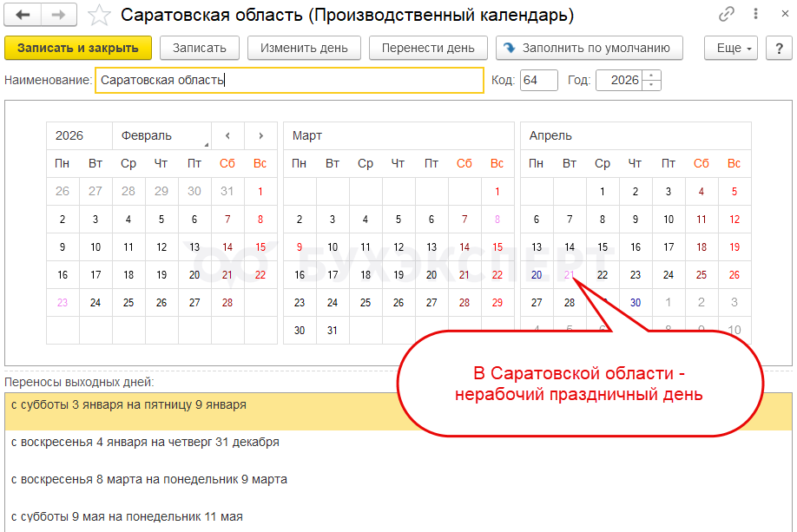Select April 21 in the calendar
The width and height of the screenshot is (797, 532).
(x=570, y=275)
